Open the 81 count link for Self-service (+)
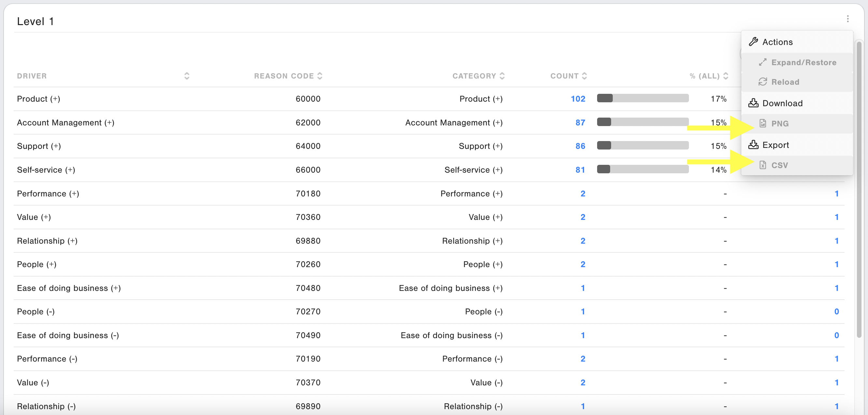 pos(580,170)
